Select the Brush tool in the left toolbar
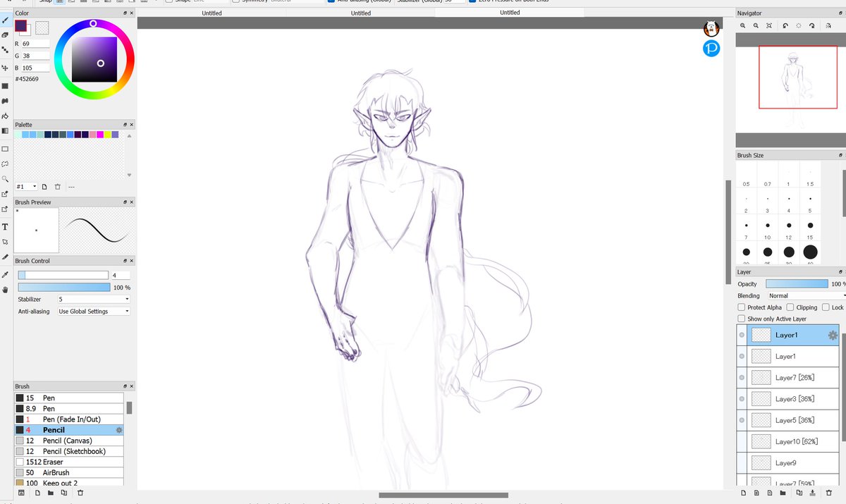The height and width of the screenshot is (504, 846). [5, 20]
